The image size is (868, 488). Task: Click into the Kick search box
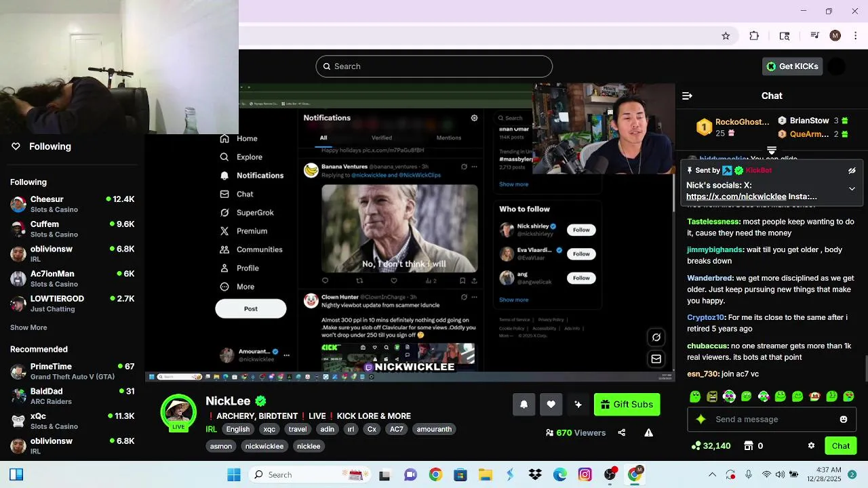434,66
